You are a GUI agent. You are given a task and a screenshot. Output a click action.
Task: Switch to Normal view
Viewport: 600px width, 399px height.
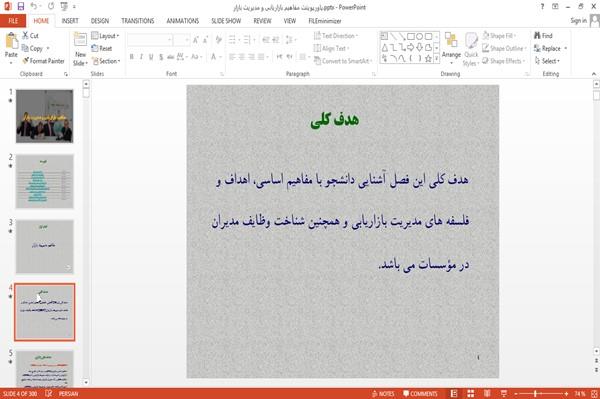(454, 393)
